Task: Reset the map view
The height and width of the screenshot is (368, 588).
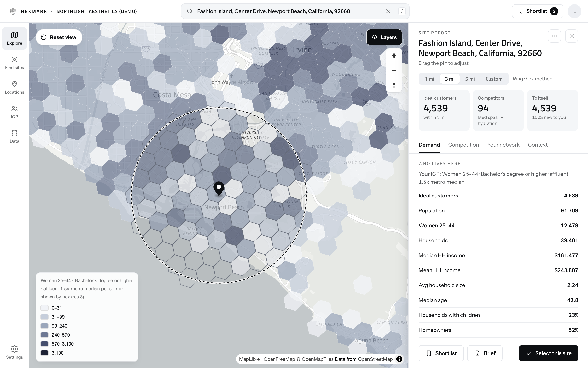Action: tap(59, 37)
